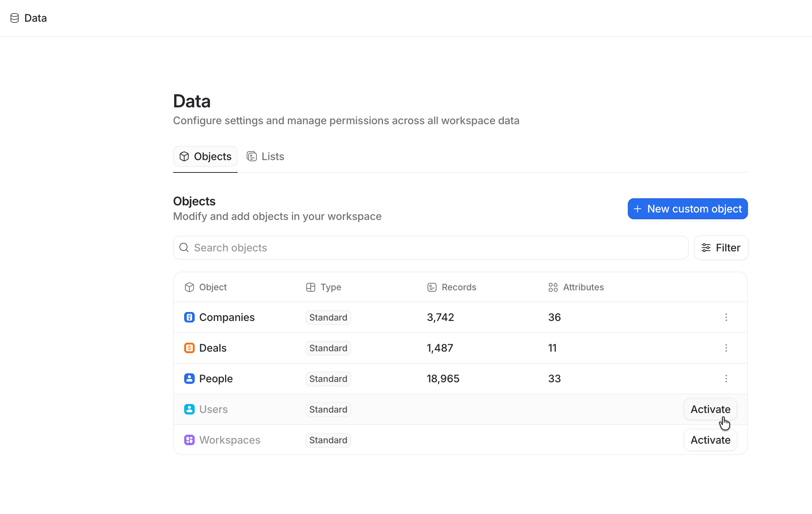Click the 11 attributes value
The width and height of the screenshot is (812, 514).
[552, 348]
